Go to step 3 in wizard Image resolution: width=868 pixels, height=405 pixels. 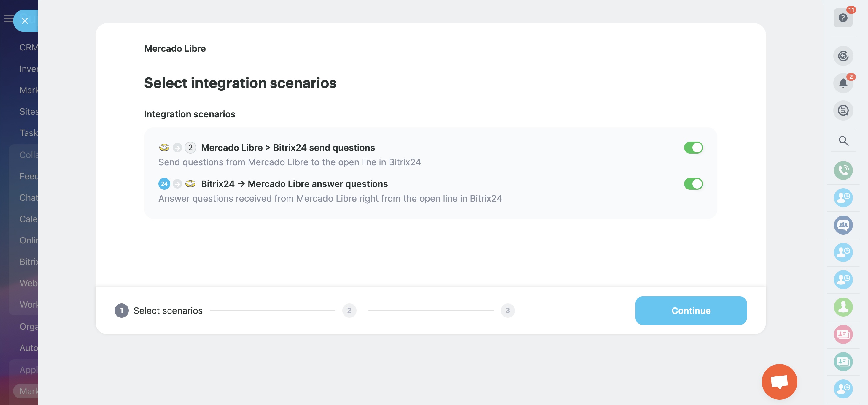coord(508,311)
